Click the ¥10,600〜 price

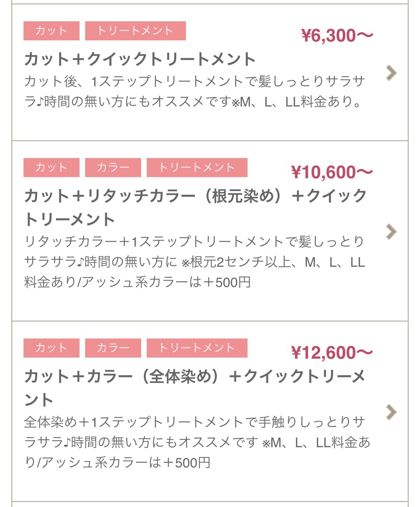332,173
